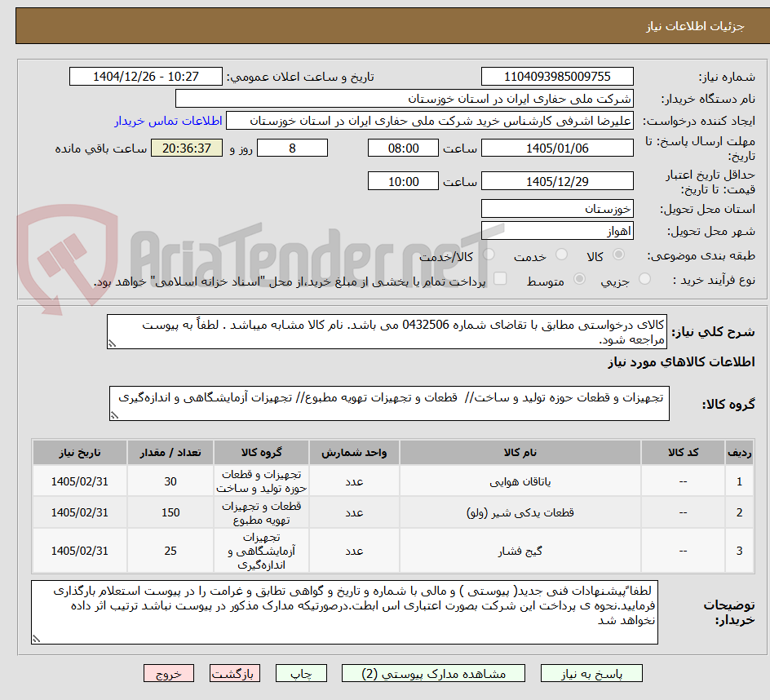This screenshot has height=700, width=770.
Task: Select the کالا/خدمت radio button
Action: 489,255
